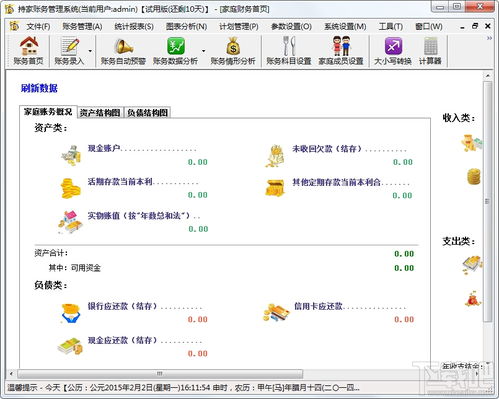Open the 统计报表(S) menu
The height and width of the screenshot is (399, 499).
[134, 26]
